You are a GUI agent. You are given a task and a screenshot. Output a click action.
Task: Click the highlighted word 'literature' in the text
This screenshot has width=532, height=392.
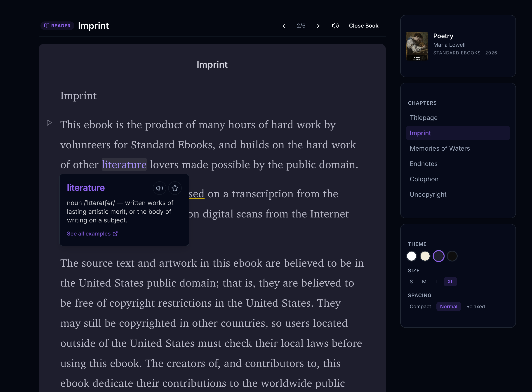(124, 164)
